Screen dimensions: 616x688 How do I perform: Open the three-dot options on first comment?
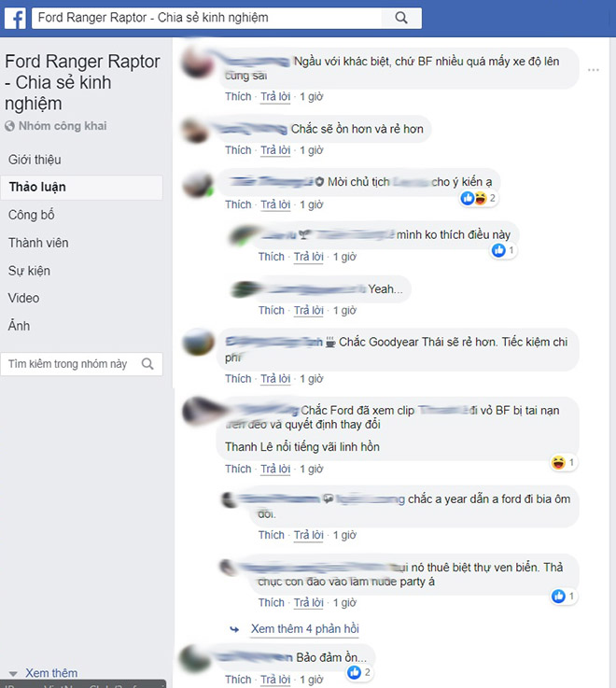point(594,70)
